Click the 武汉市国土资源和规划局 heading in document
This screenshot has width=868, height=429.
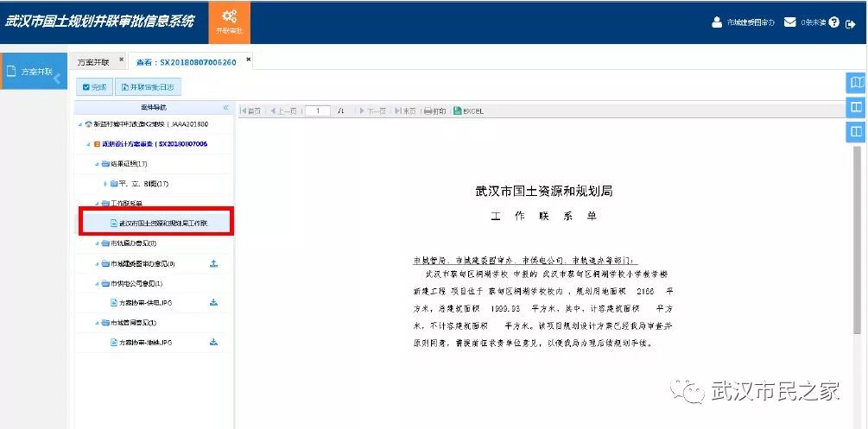coord(544,192)
